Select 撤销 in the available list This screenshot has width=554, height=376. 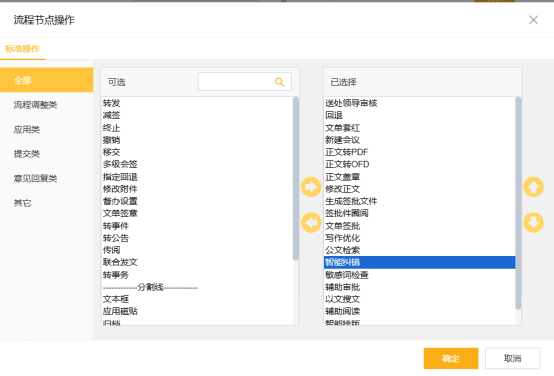[197, 140]
